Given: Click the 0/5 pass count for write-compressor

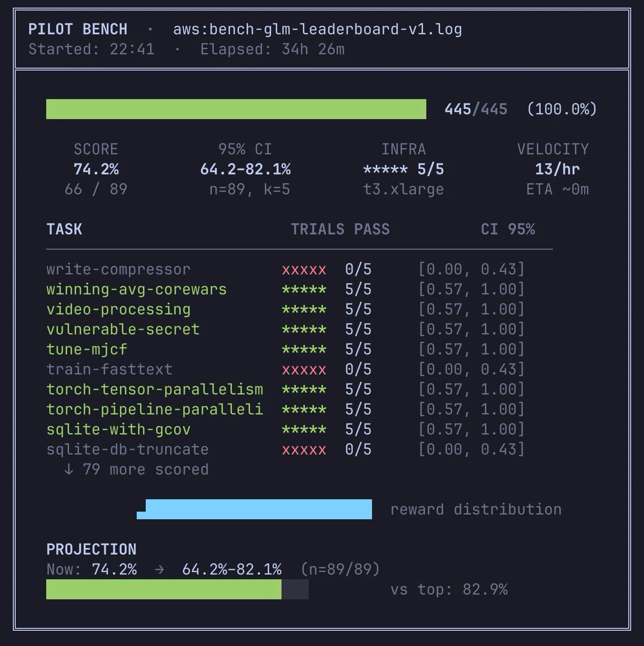Looking at the screenshot, I should click(358, 269).
